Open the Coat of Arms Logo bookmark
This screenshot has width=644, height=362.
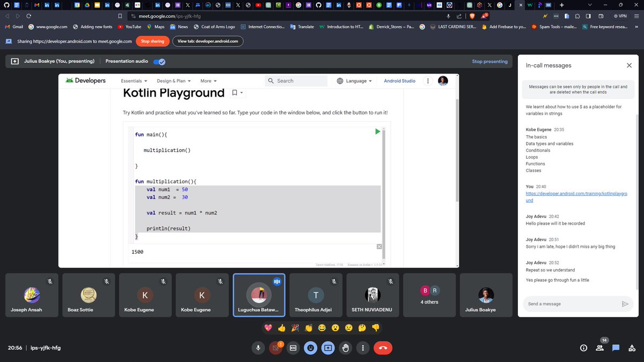[214, 26]
